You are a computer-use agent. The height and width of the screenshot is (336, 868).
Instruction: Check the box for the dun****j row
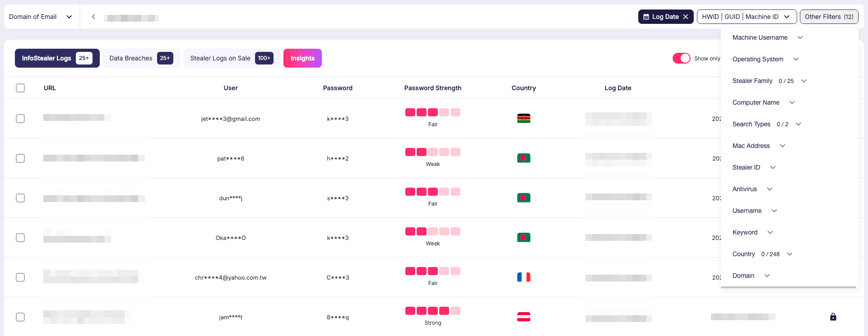20,198
